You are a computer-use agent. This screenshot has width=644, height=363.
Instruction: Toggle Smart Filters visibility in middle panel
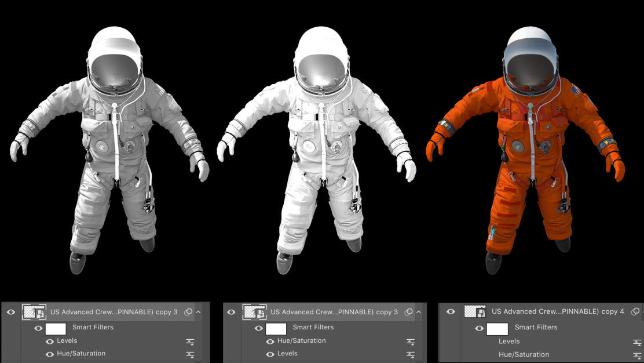coord(258,328)
